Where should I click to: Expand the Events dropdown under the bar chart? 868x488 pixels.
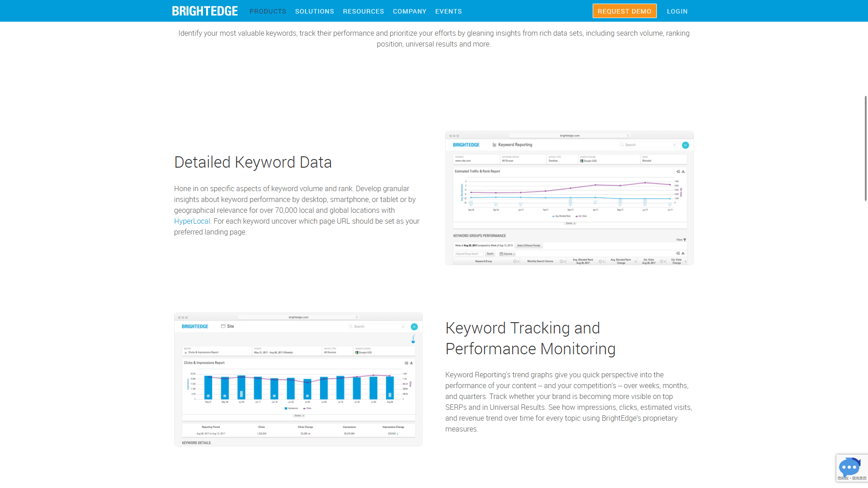click(x=299, y=415)
